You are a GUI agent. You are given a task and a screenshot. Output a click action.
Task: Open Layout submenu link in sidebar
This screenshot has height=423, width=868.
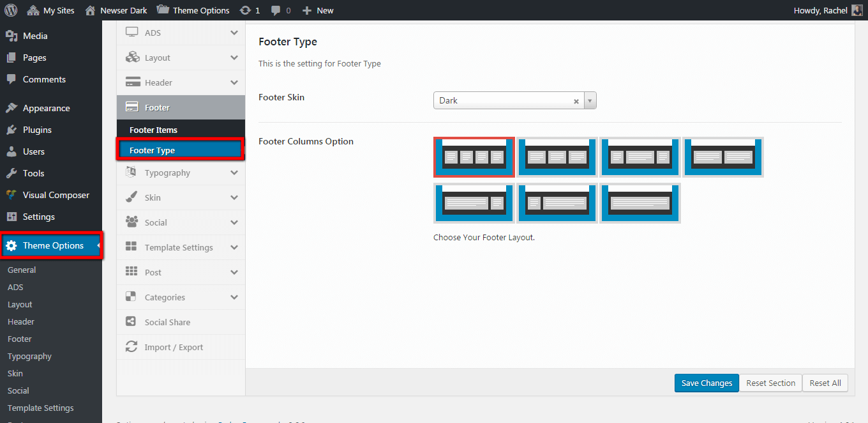pos(20,304)
